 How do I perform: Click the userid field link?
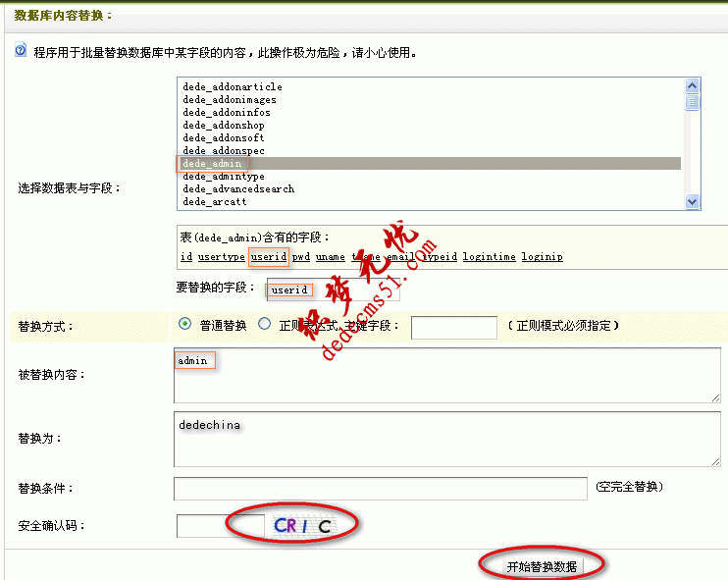(268, 257)
